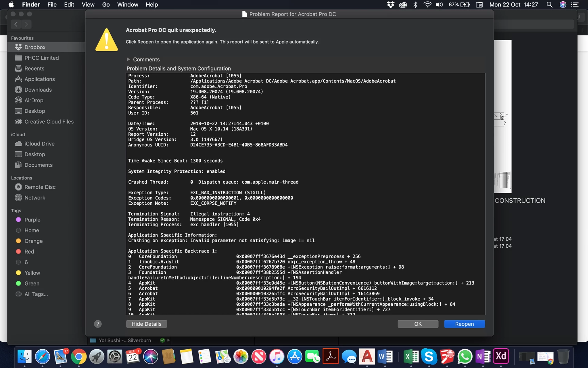Open Spotlight search magnifier

(549, 4)
